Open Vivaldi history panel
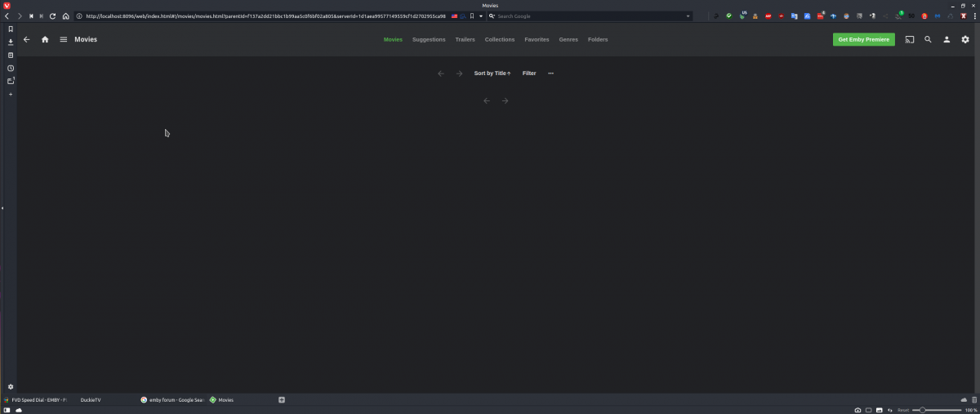The width and height of the screenshot is (980, 414). (11, 68)
